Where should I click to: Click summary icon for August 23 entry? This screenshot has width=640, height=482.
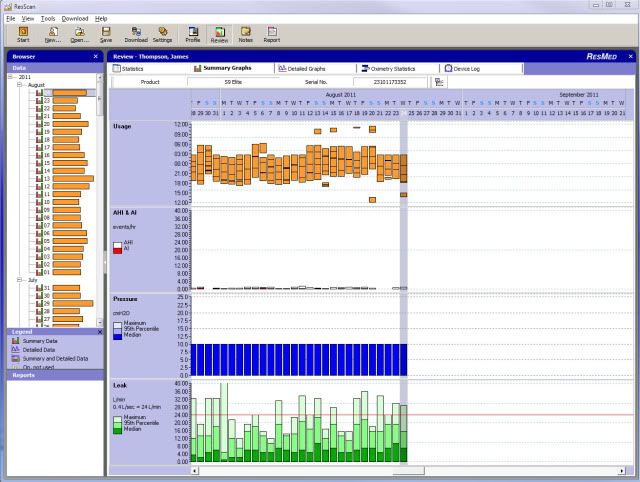coord(39,100)
